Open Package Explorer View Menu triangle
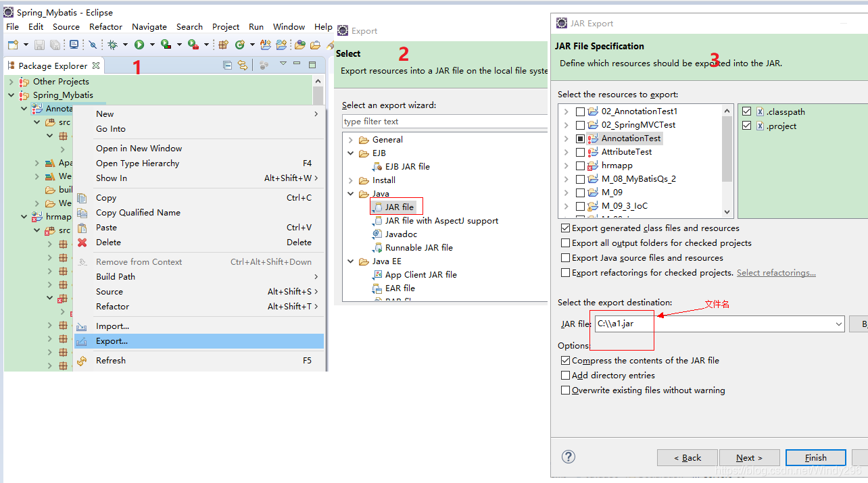Screen dimensions: 868x483 [x=283, y=63]
